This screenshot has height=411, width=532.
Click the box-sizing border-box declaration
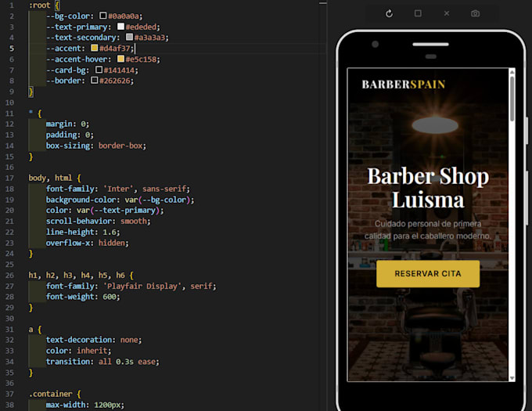click(96, 146)
